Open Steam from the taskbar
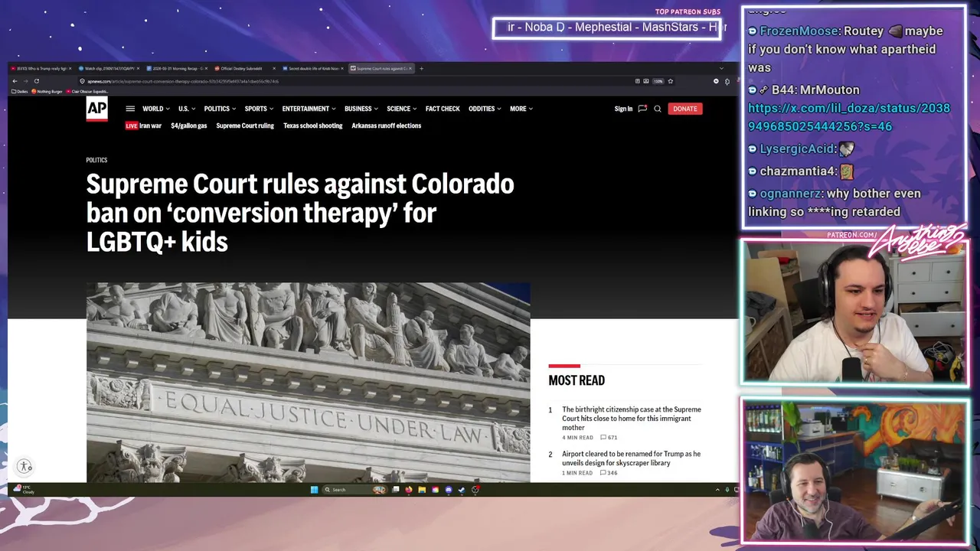This screenshot has height=551, width=980. tap(462, 490)
